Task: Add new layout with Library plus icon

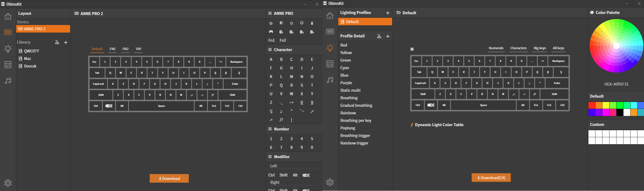Action: [66, 43]
